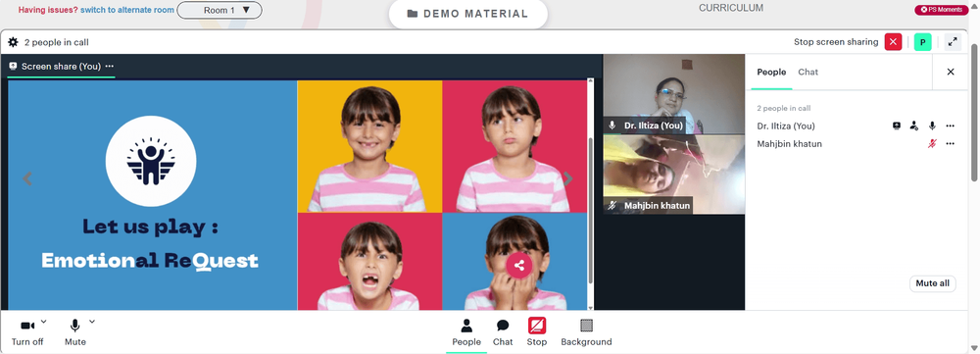The height and width of the screenshot is (354, 980).
Task: Click red stop screen sharing X icon
Action: [x=893, y=42]
